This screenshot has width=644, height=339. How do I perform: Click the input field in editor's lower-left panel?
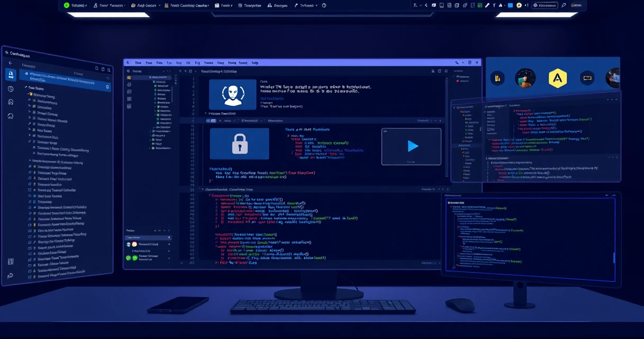(x=148, y=237)
